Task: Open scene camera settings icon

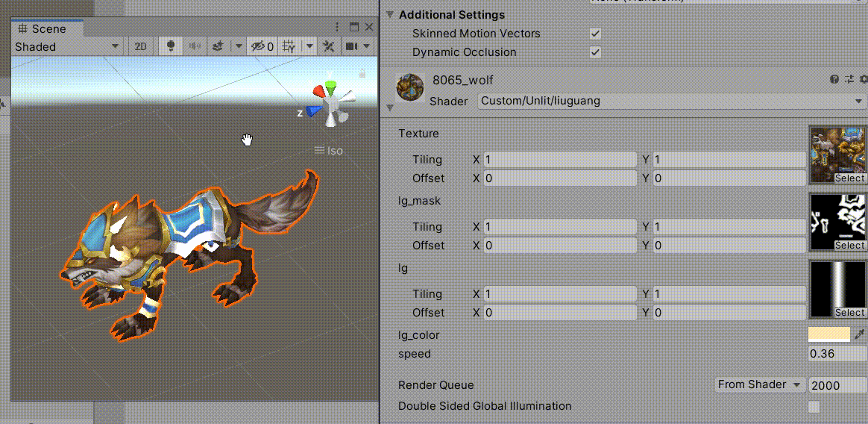Action: pos(352,46)
